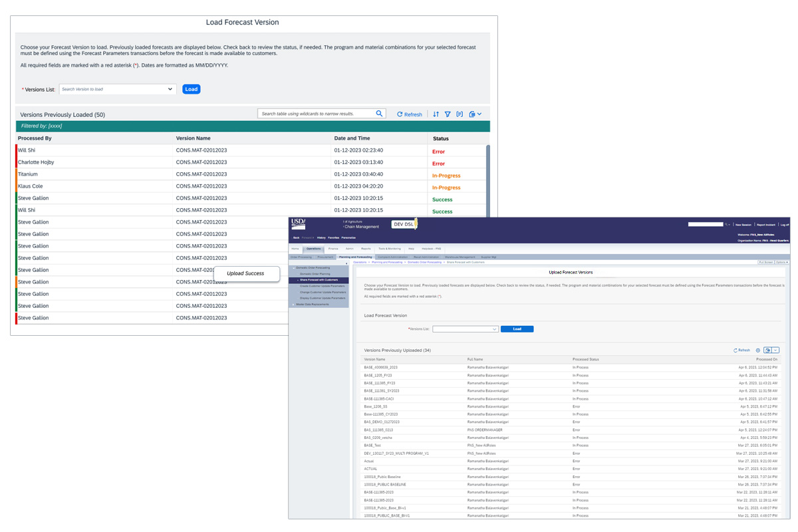Click the Log off link
The height and width of the screenshot is (532, 798).
(785, 225)
